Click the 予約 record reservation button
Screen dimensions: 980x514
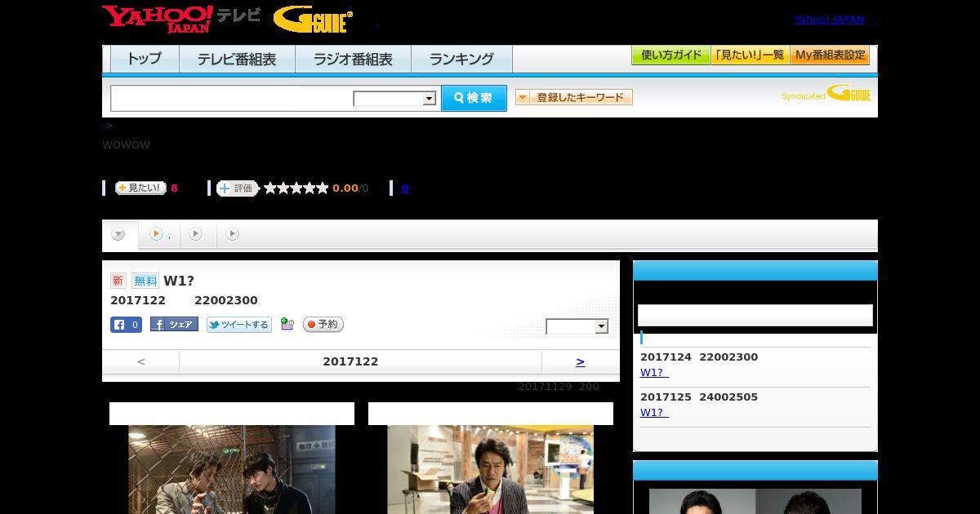pos(323,325)
